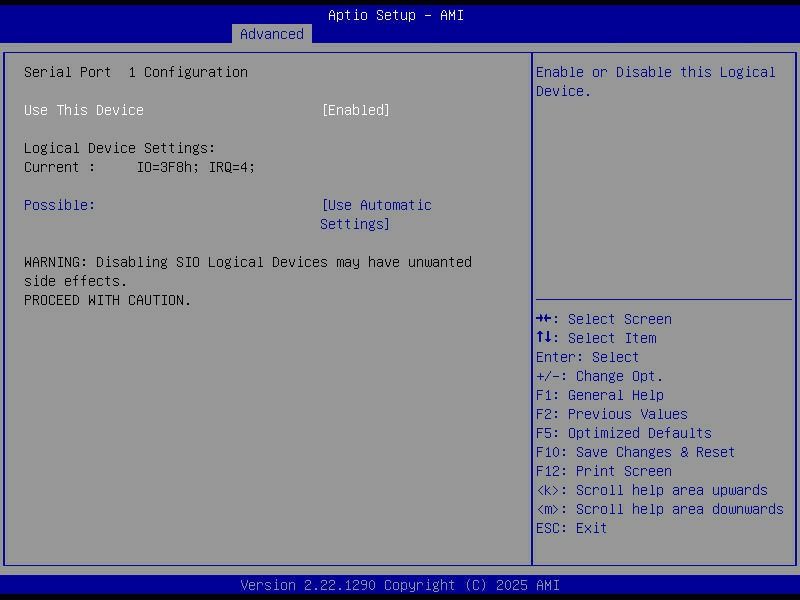Image resolution: width=800 pixels, height=600 pixels.
Task: Select the Advanced tab
Action: [271, 34]
